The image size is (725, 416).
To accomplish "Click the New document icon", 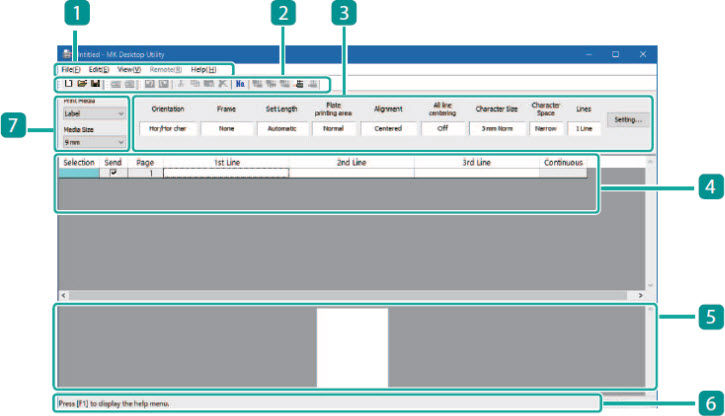I will (x=68, y=85).
